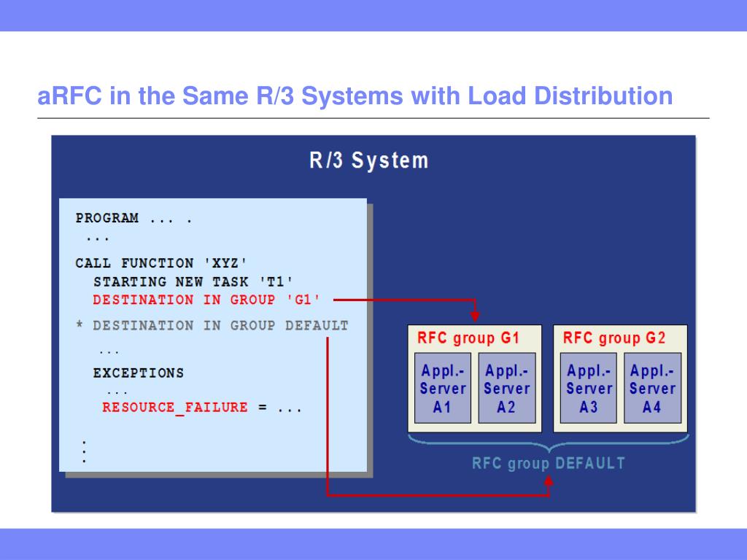Click the STARTING NEW TASK 'T1' line

193,282
